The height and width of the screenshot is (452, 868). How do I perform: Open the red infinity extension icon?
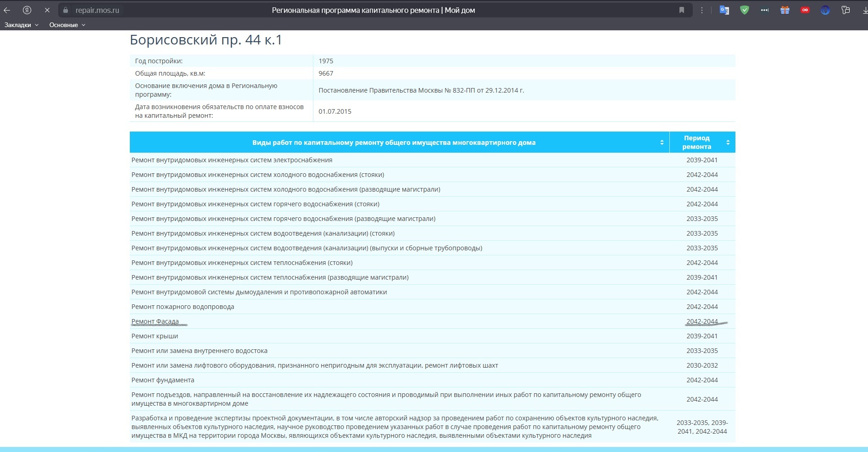click(805, 10)
